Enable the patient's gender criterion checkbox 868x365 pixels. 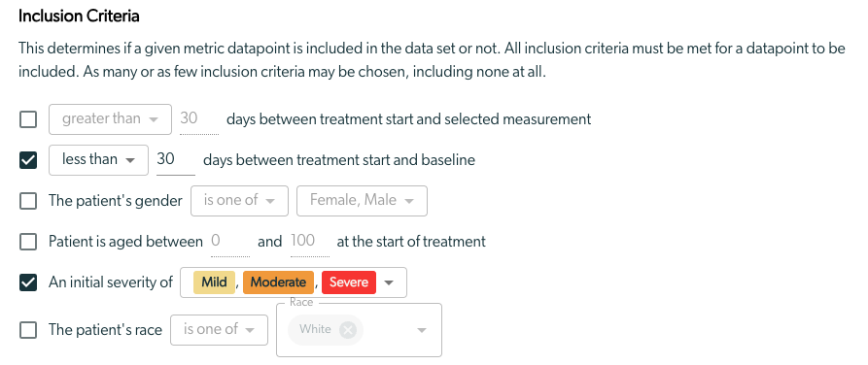(x=28, y=201)
